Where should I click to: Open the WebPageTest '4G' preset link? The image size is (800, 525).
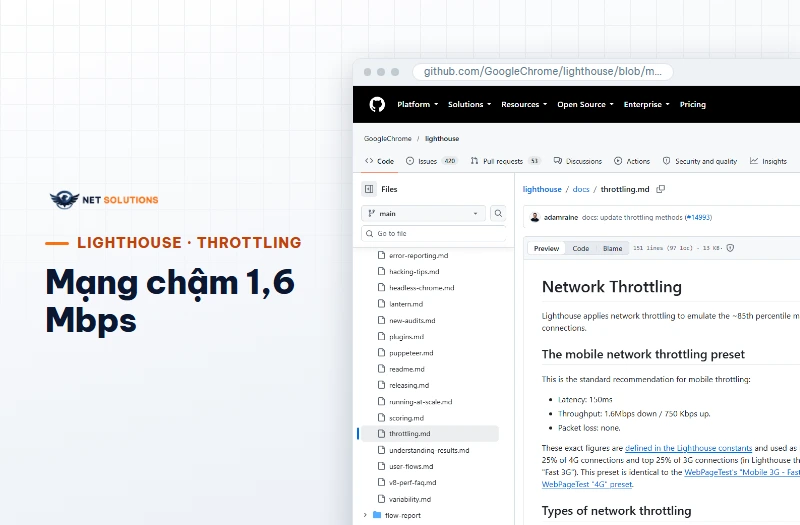pos(587,484)
